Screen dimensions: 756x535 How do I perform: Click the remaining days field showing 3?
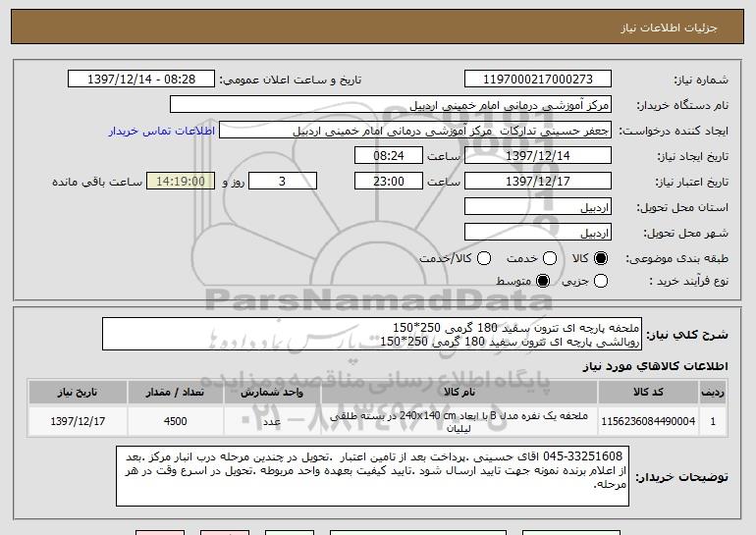coord(283,182)
